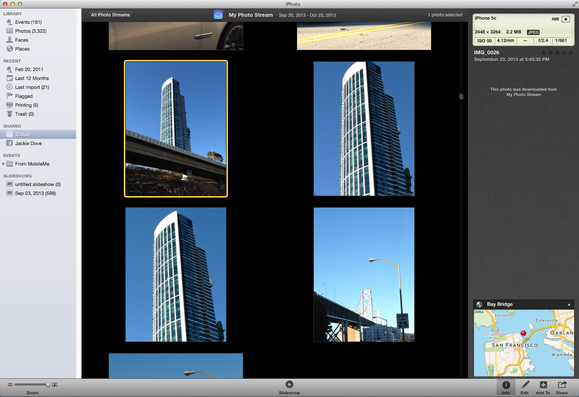Screen dimensions: 579x397
Task: Play the Slideshow button
Action: [289, 387]
